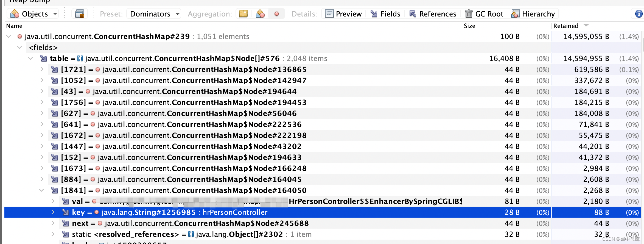Toggle aggregation by packages icon
The image size is (644, 244).
(243, 14)
